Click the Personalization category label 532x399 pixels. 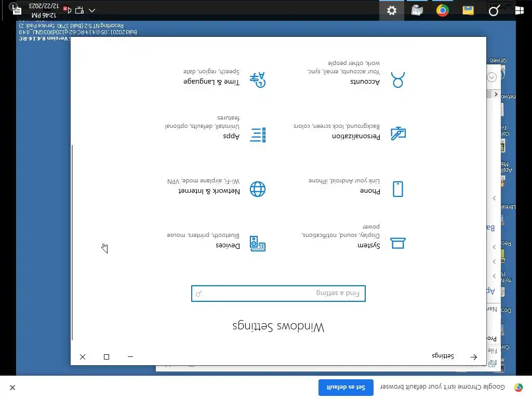coord(356,137)
